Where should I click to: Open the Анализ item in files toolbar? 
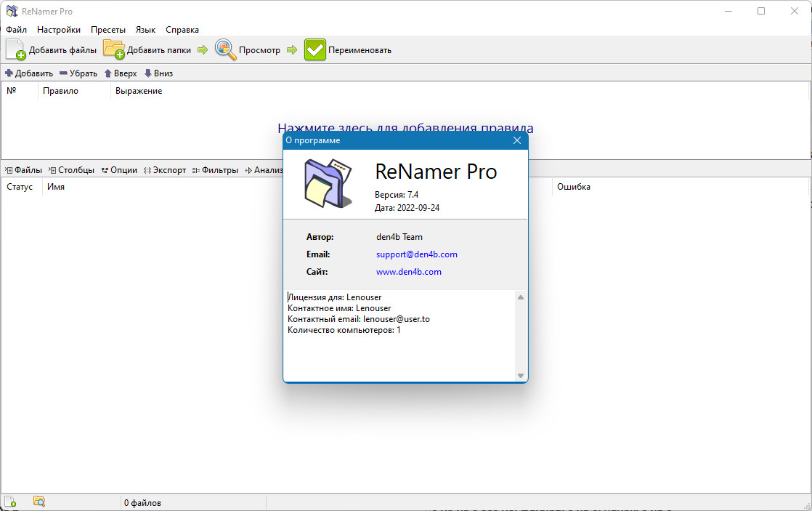point(264,170)
